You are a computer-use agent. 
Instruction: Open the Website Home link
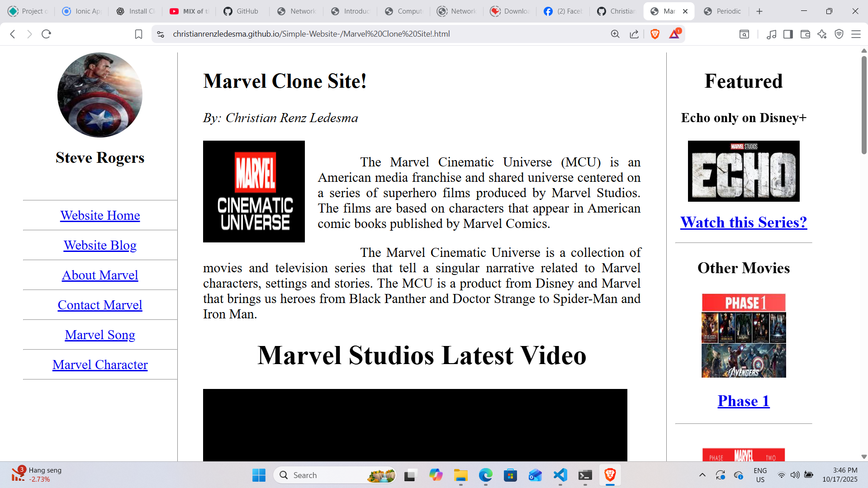click(100, 215)
